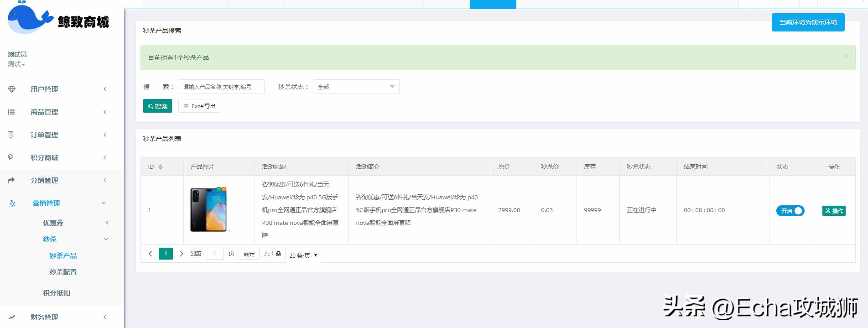868x328 pixels.
Task: Click the document icon beside 订单管理
Action: (11, 135)
